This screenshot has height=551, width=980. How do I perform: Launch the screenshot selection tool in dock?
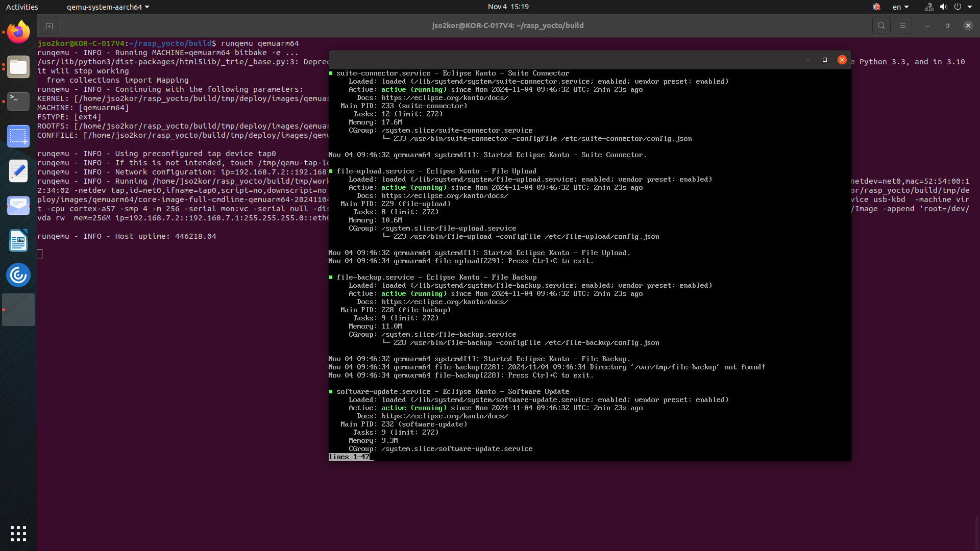coord(18,136)
